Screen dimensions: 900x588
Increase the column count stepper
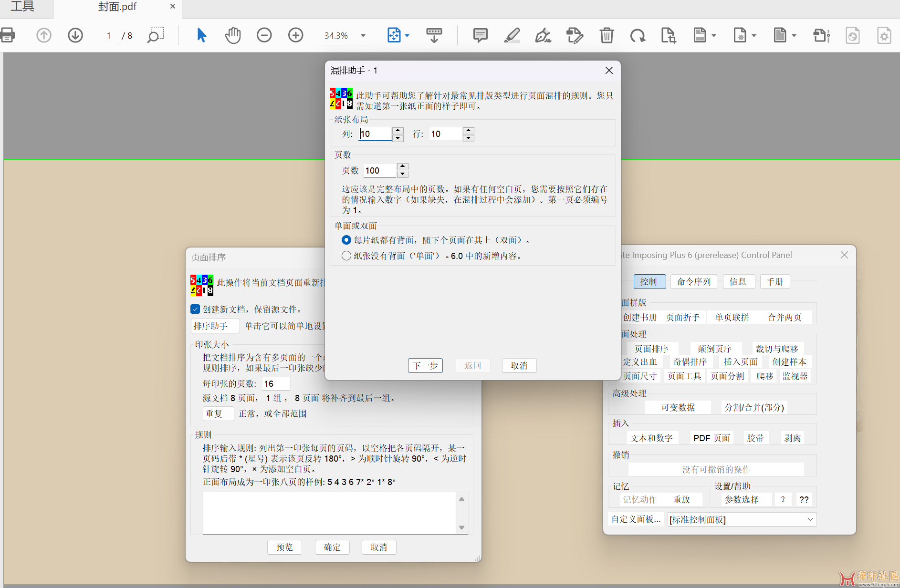(398, 130)
